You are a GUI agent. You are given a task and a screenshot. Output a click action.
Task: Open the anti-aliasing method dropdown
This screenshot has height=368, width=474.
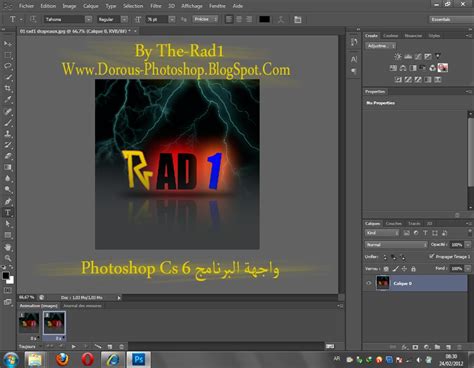(205, 19)
